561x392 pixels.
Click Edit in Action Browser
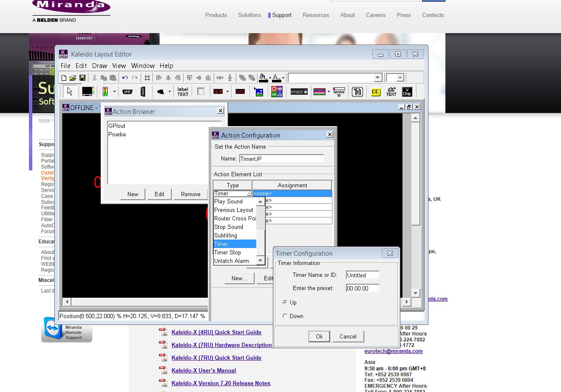tap(159, 194)
